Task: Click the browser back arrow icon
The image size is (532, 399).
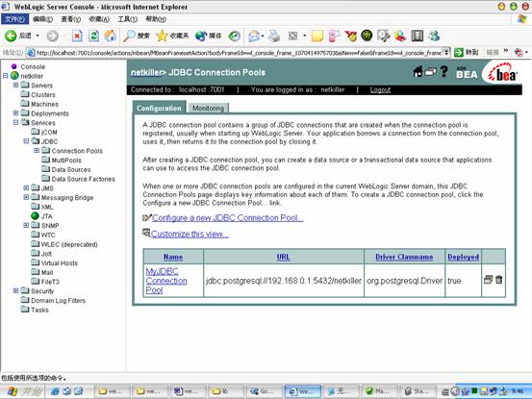Action: [11, 36]
